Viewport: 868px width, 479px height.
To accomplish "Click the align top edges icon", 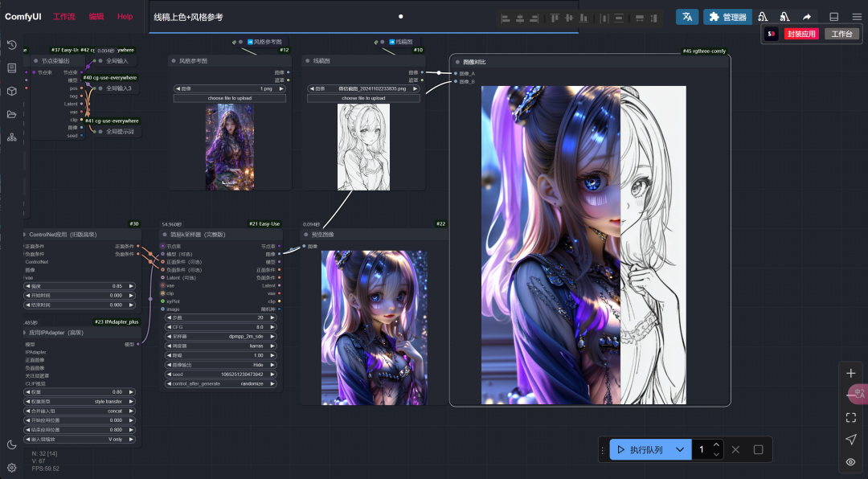I will (x=555, y=18).
